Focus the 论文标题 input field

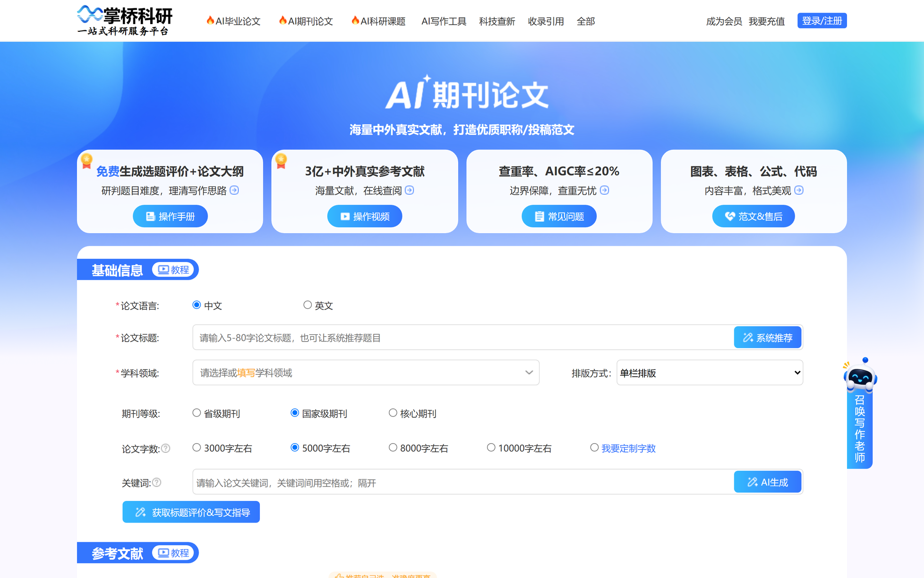click(x=463, y=337)
